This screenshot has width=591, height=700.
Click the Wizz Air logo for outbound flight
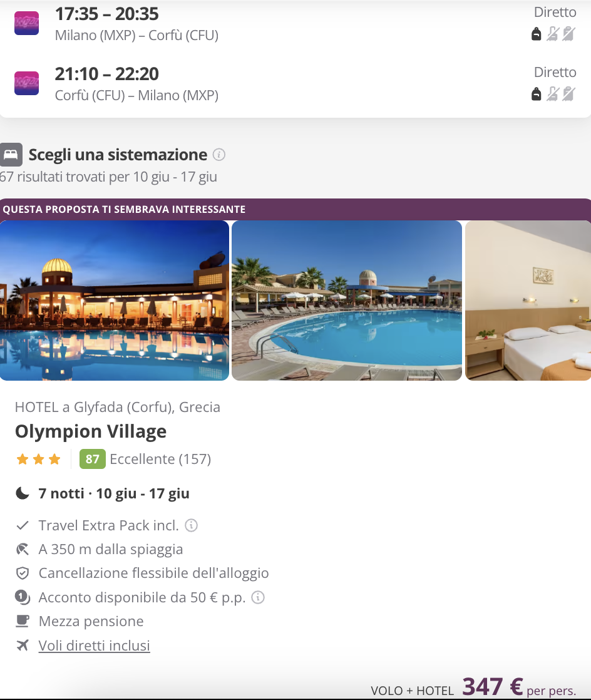pos(26,23)
